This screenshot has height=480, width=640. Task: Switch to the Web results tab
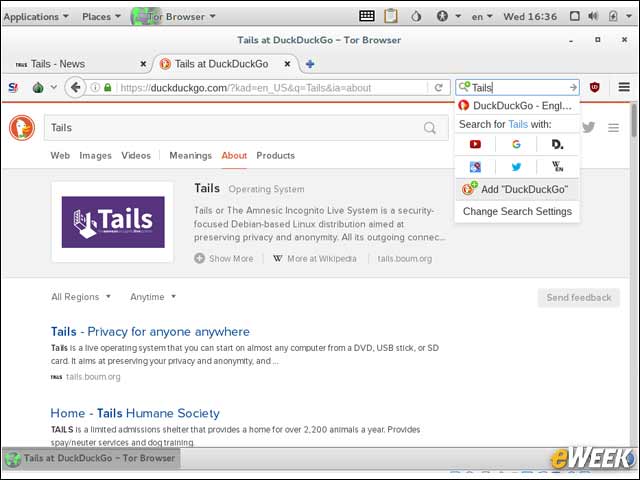(x=60, y=156)
